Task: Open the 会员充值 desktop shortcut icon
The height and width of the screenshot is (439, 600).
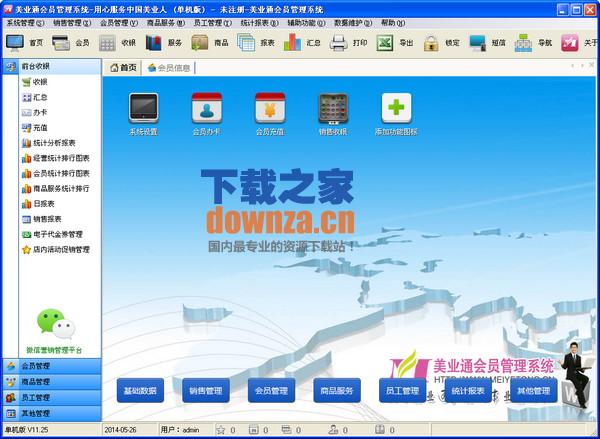Action: tap(270, 108)
